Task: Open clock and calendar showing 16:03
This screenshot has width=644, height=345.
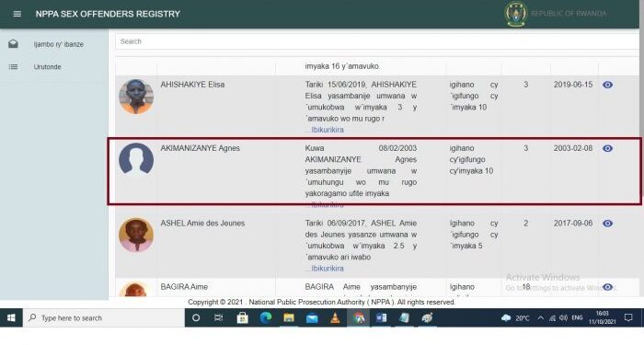Action: (602, 318)
